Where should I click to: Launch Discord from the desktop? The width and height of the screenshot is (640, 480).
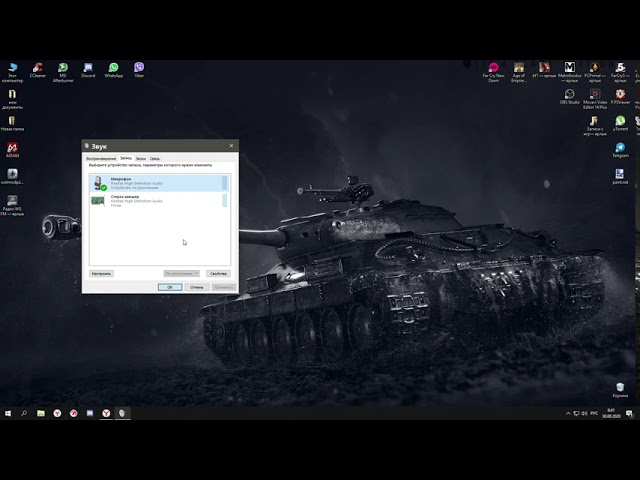88,70
